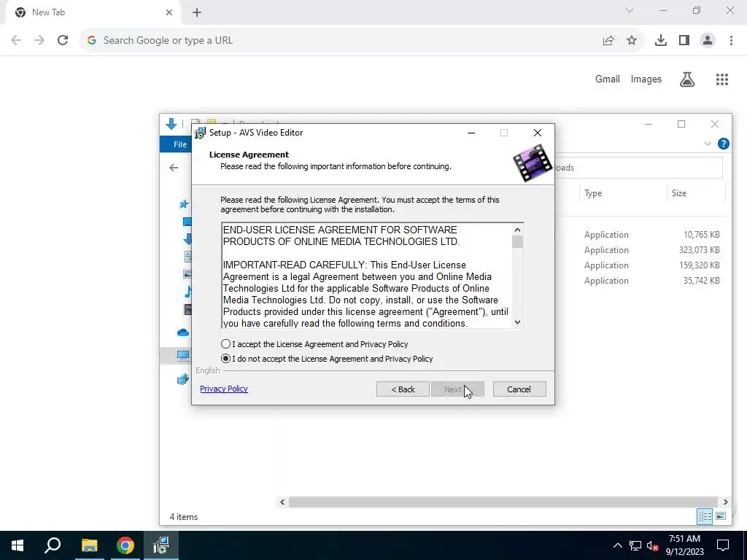Select 'I do not accept' radio button
The width and height of the screenshot is (747, 560).
coord(226,359)
